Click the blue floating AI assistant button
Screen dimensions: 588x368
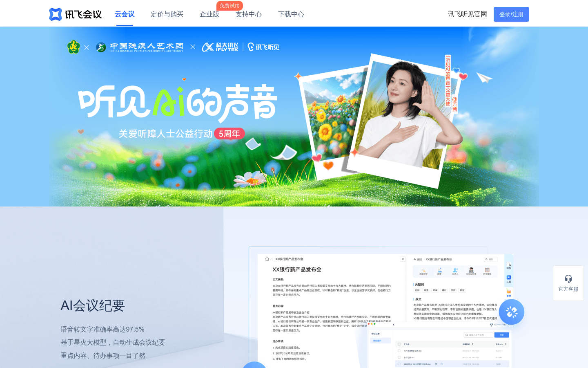tap(512, 312)
